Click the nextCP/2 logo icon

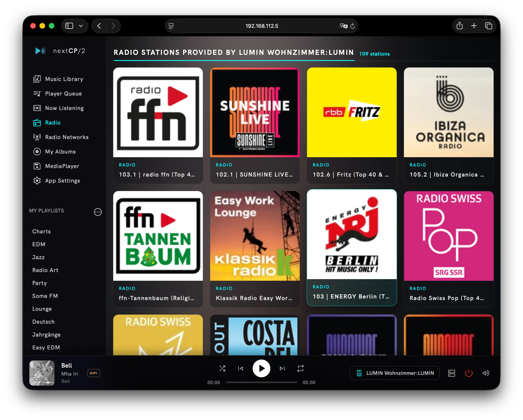point(40,51)
